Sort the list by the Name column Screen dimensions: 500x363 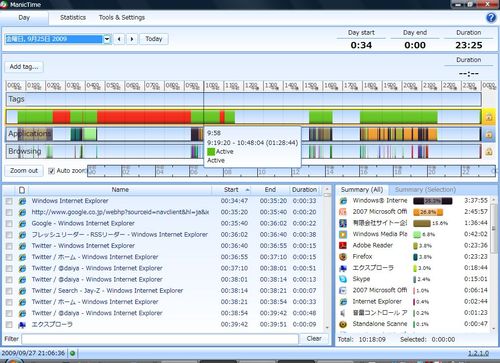[120, 190]
